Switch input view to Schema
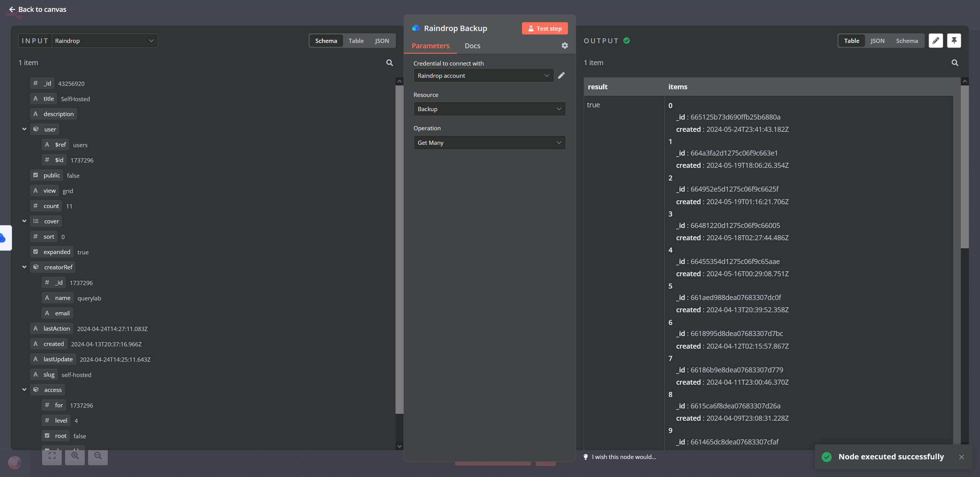The height and width of the screenshot is (477, 980). 326,41
